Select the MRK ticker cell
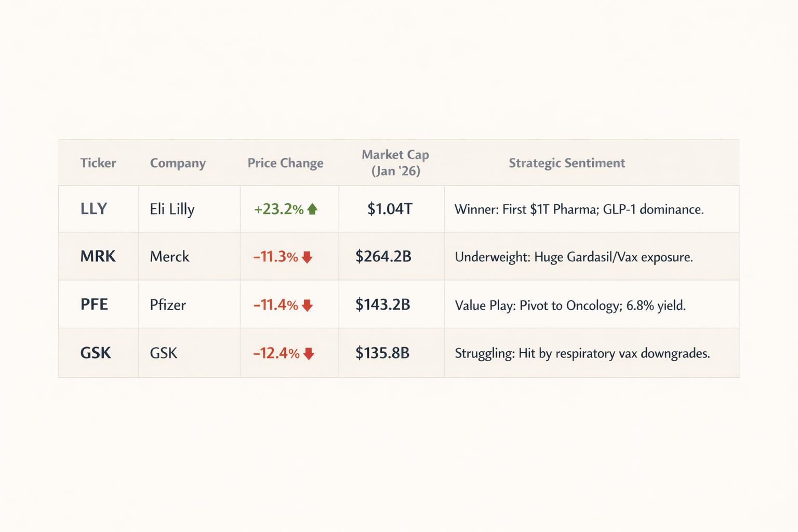 pyautogui.click(x=98, y=257)
